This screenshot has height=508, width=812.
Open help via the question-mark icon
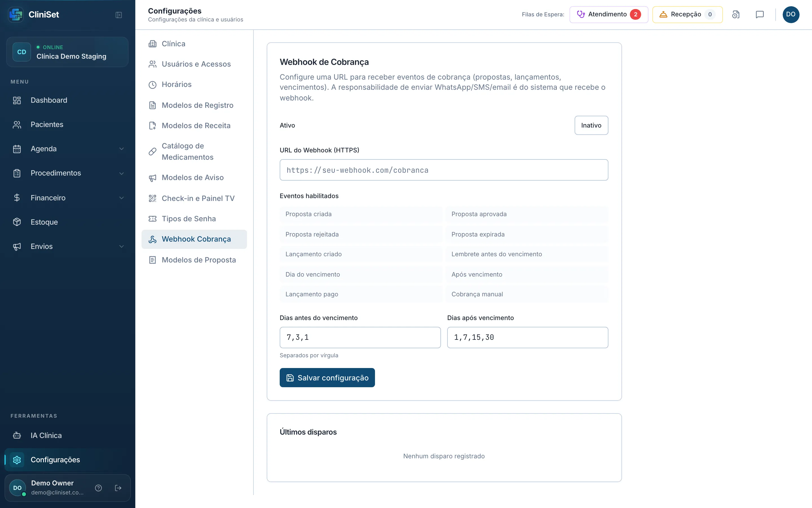[x=98, y=488]
